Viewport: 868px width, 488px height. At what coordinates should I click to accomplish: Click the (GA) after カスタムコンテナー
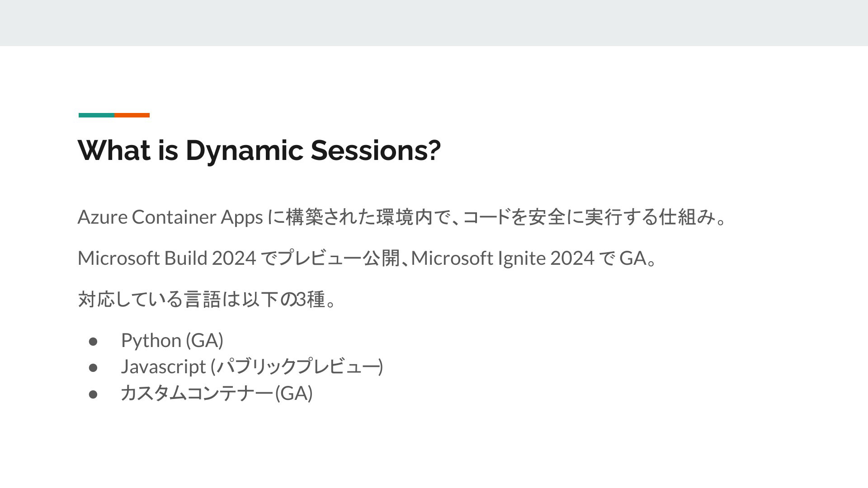pyautogui.click(x=294, y=393)
